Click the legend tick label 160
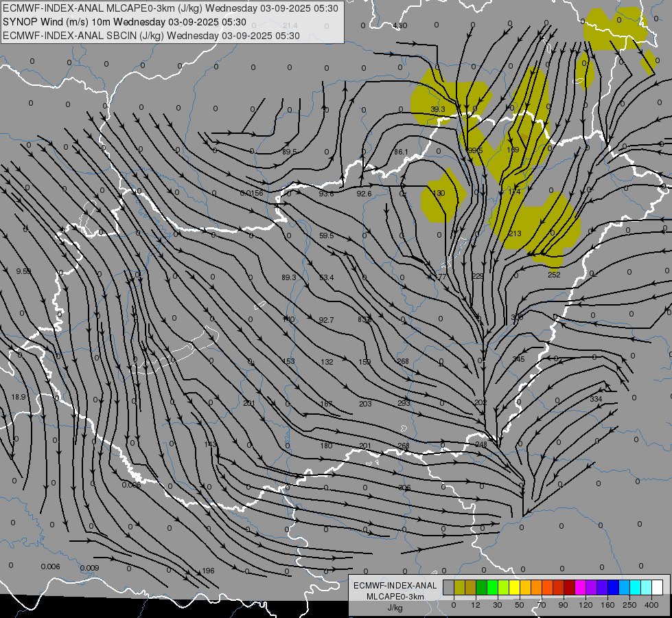The image size is (672, 618). click(x=607, y=605)
